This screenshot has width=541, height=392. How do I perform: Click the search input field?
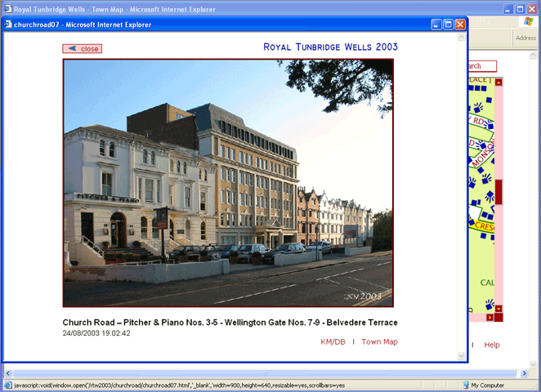point(481,66)
